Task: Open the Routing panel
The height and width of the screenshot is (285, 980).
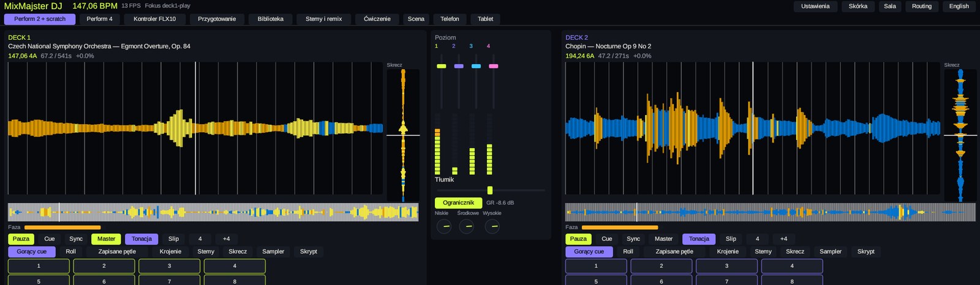Action: 921,6
